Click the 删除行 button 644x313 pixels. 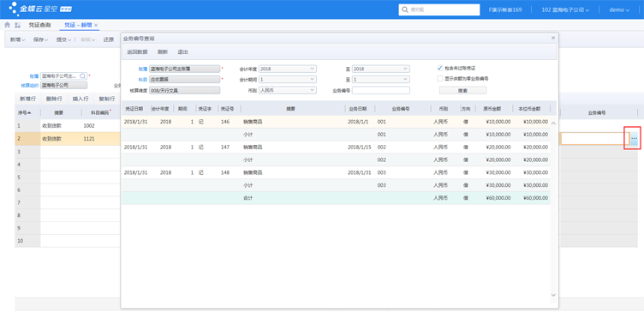pos(54,99)
